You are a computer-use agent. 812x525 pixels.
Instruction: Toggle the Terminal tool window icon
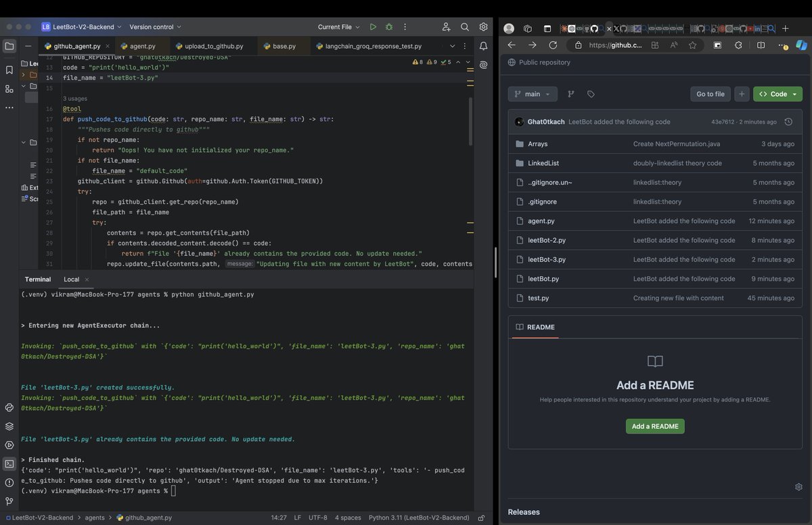(9, 464)
